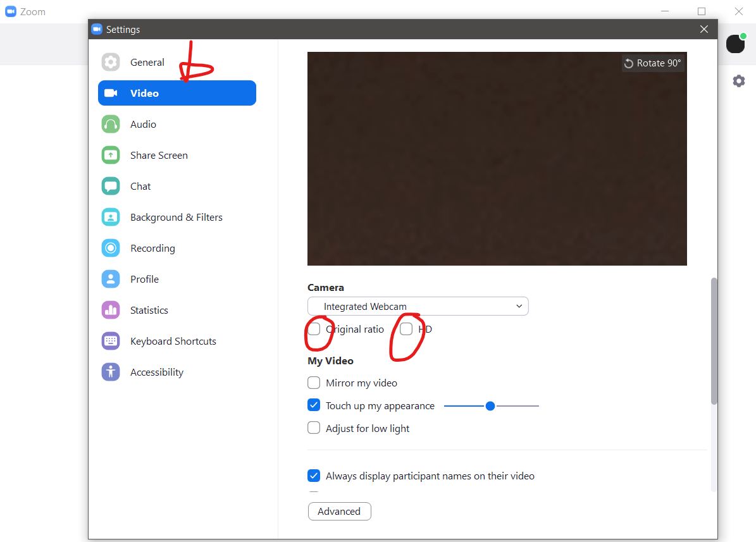
Task: Go to Chat settings
Action: 177,186
